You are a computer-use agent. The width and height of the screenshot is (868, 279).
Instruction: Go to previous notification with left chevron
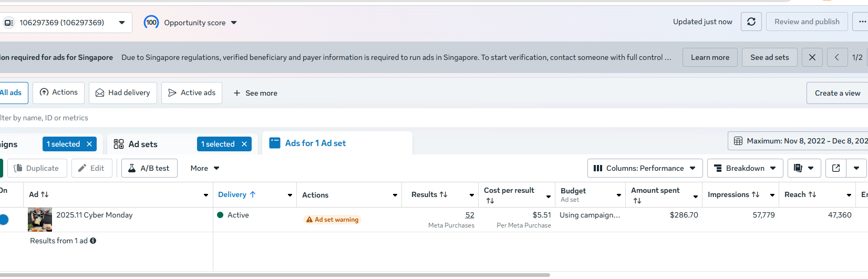click(837, 57)
